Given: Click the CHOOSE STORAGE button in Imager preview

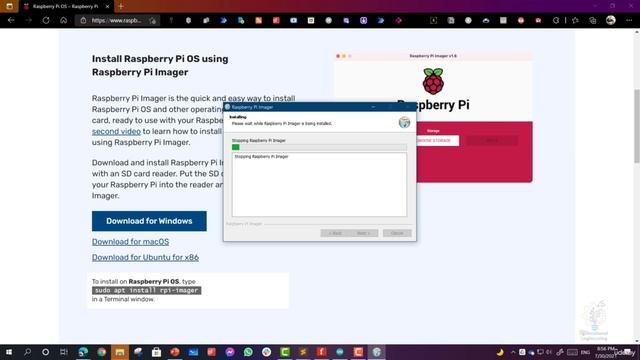Looking at the screenshot, I should [436, 140].
